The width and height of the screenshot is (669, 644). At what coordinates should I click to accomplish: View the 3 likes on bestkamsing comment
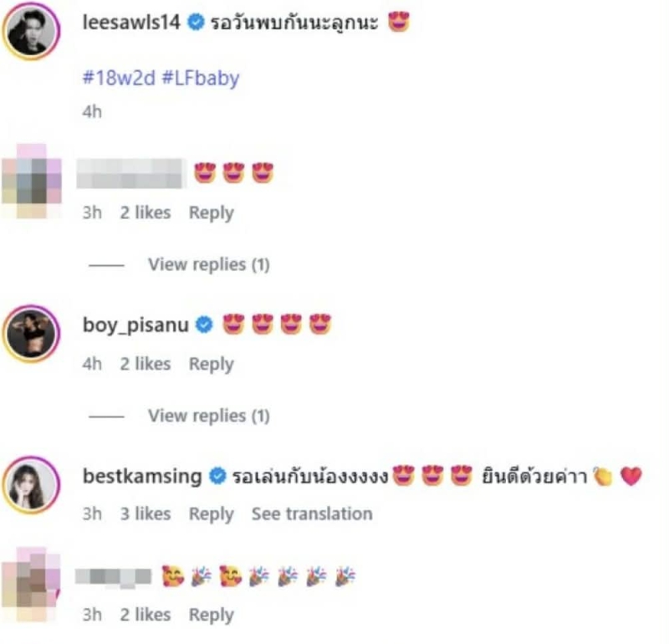pos(145,514)
